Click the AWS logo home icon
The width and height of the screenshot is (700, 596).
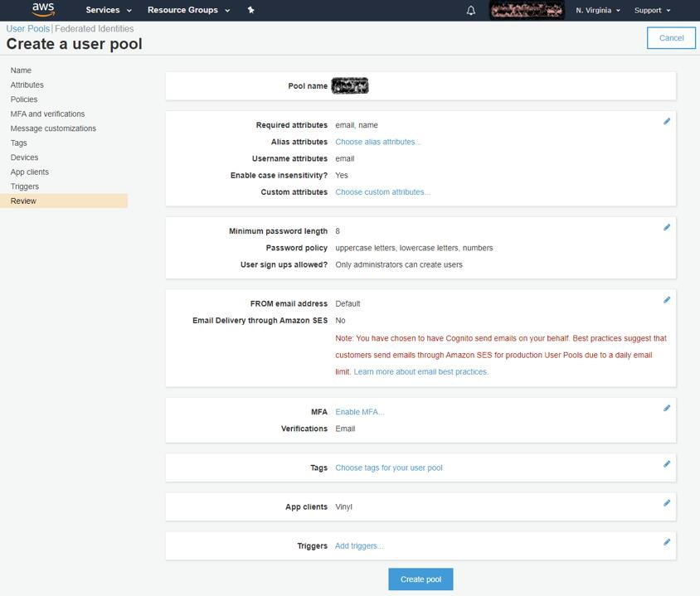[x=43, y=10]
